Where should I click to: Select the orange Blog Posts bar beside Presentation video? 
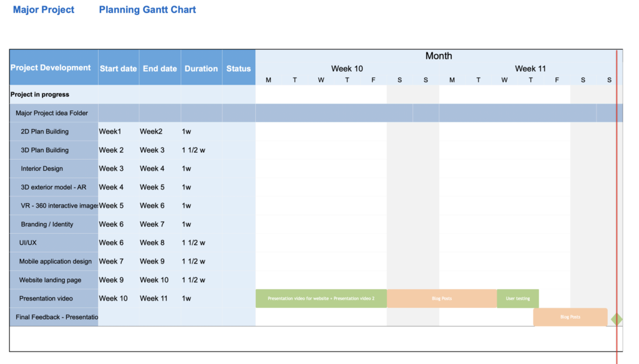point(442,299)
